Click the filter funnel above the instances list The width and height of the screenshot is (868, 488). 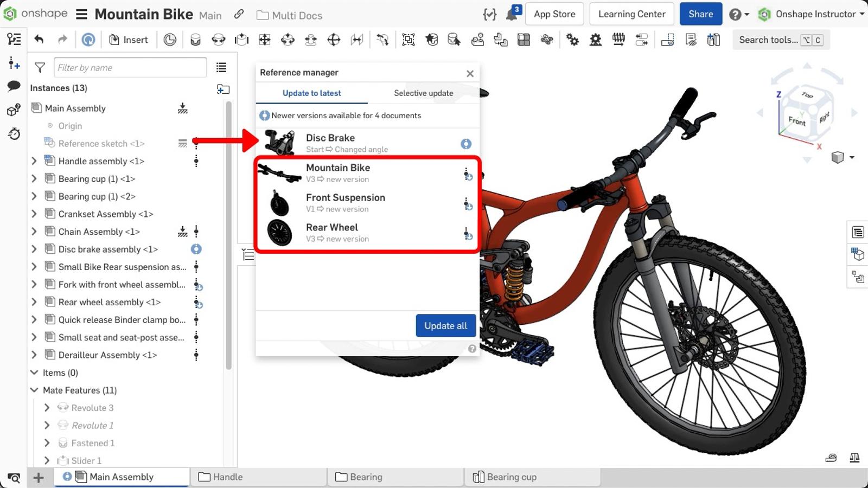click(x=40, y=67)
